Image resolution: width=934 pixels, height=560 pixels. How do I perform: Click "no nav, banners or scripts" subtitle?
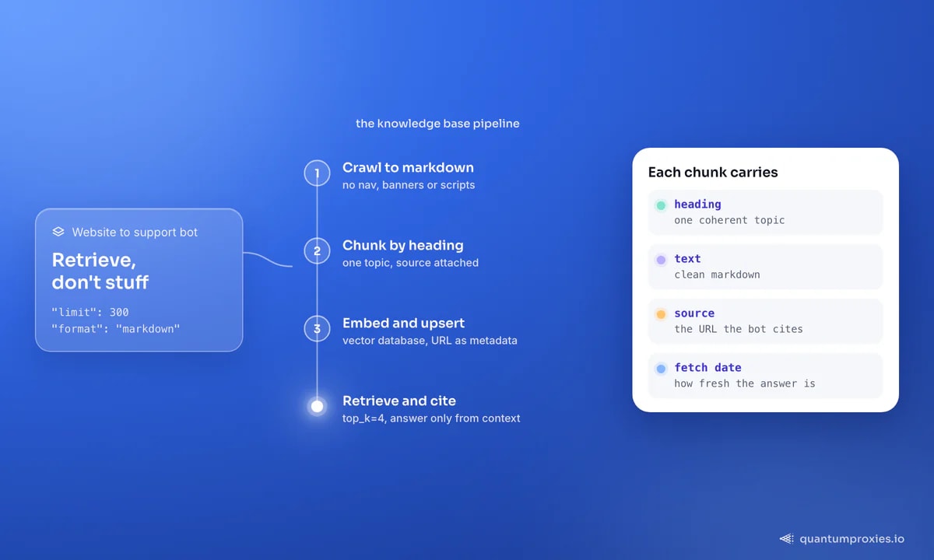(409, 185)
